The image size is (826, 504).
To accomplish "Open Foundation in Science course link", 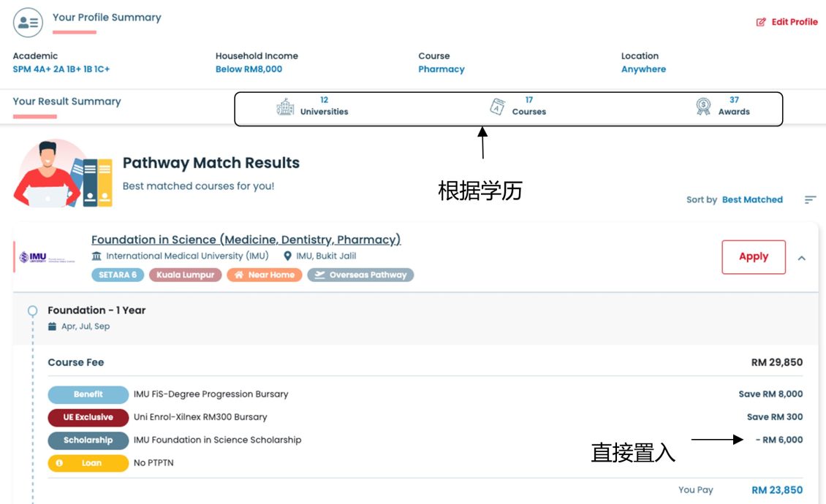I will [x=246, y=240].
